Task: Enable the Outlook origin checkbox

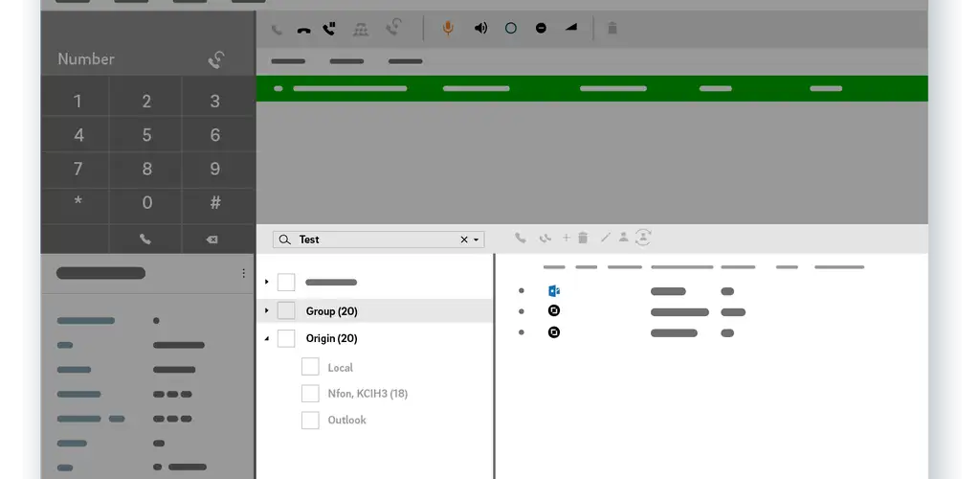Action: tap(310, 420)
